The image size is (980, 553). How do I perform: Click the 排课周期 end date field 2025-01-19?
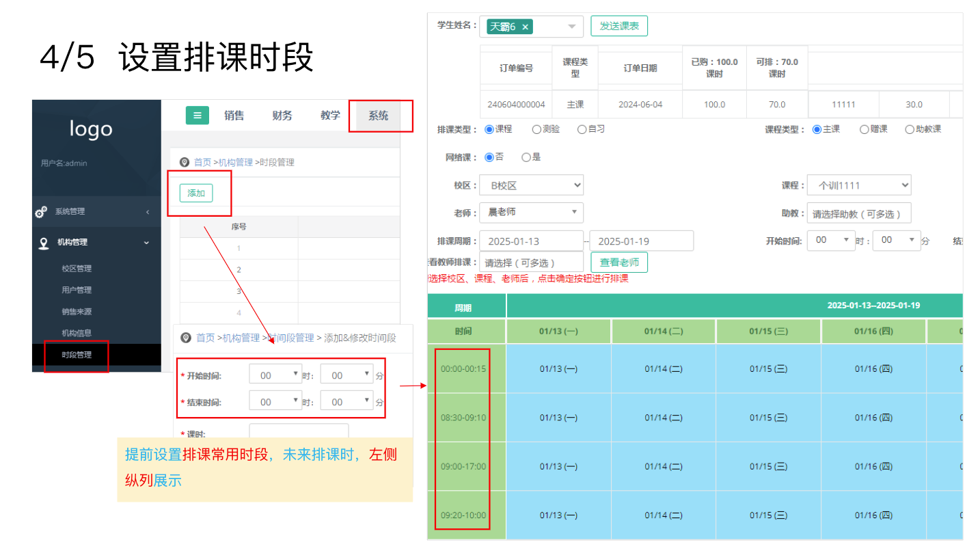pyautogui.click(x=642, y=241)
